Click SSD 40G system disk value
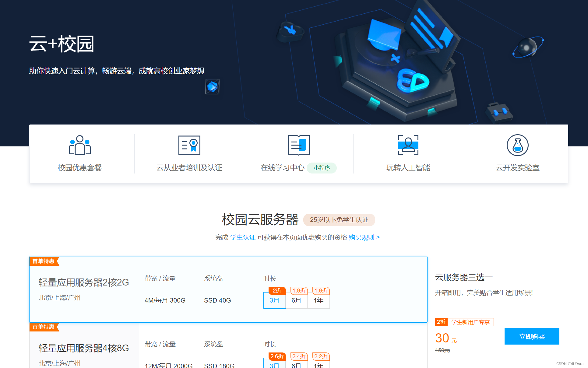This screenshot has height=368, width=588. 217,300
